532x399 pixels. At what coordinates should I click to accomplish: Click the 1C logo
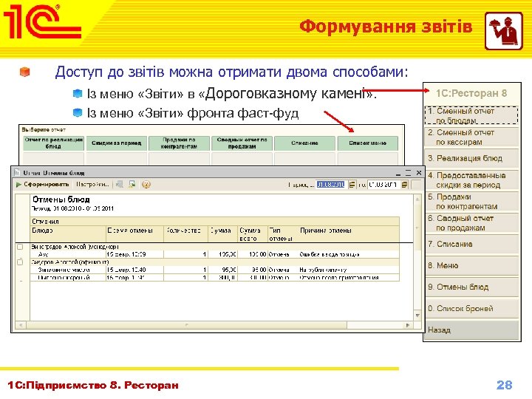coord(42,21)
